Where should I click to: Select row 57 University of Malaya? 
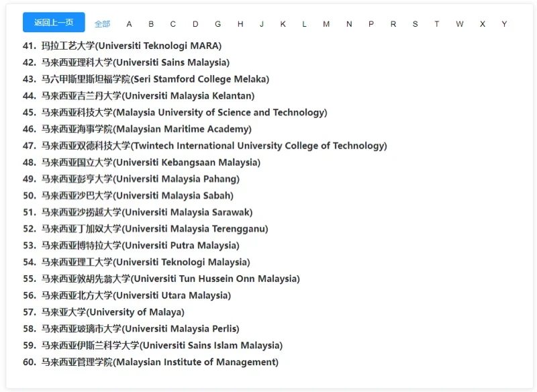(104, 312)
